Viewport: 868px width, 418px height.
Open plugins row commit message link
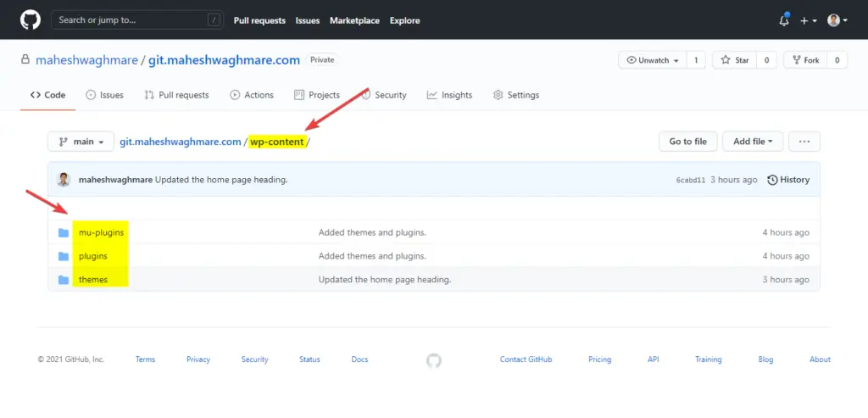pyautogui.click(x=372, y=256)
